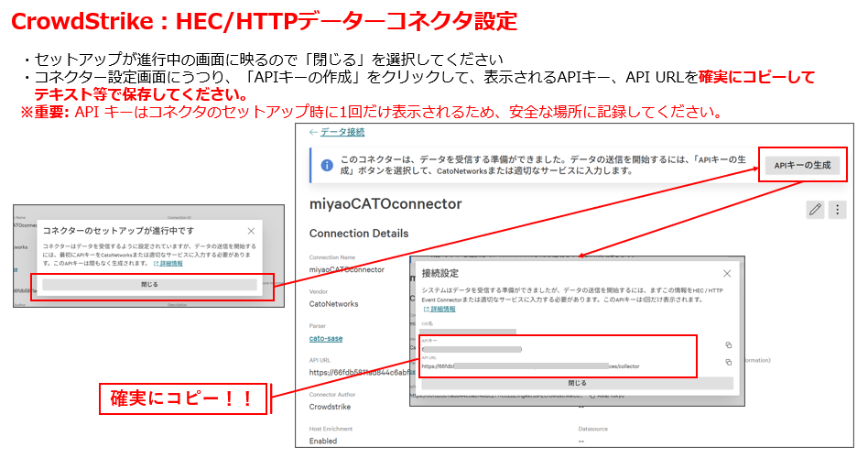Click the Connection Details section heading

click(x=359, y=234)
